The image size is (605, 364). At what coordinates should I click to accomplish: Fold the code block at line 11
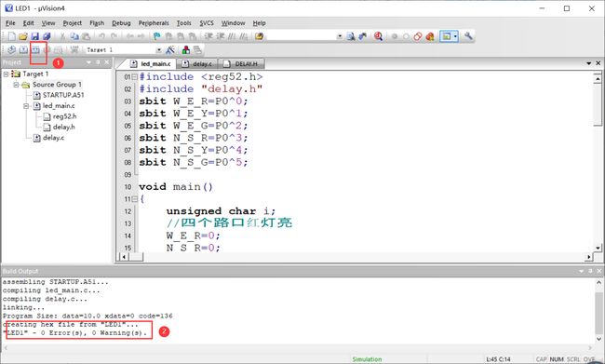[135, 199]
